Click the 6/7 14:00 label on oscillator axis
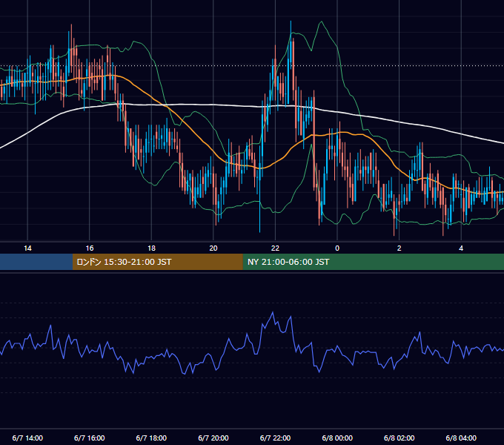Viewport: 504px width, 445px height. (x=27, y=438)
